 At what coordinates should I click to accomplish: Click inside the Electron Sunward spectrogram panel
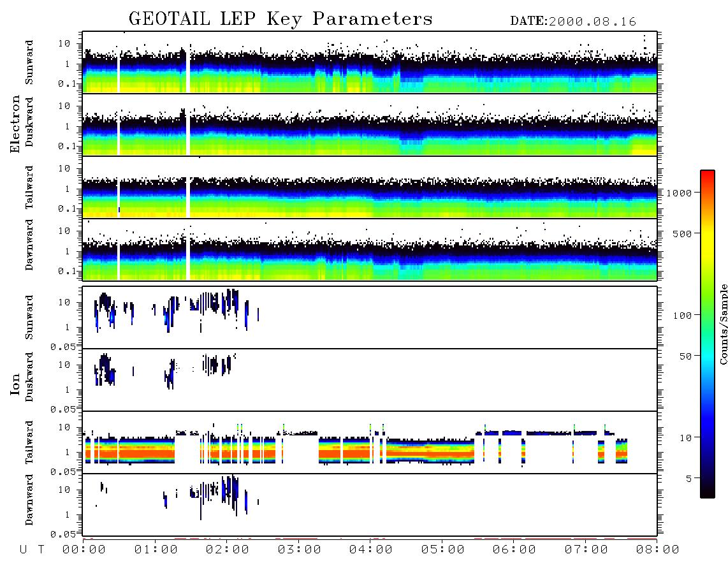(370, 62)
